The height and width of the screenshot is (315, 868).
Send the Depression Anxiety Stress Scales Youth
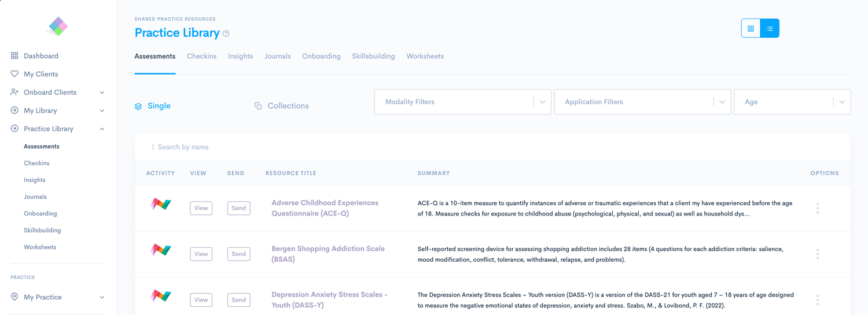tap(238, 299)
